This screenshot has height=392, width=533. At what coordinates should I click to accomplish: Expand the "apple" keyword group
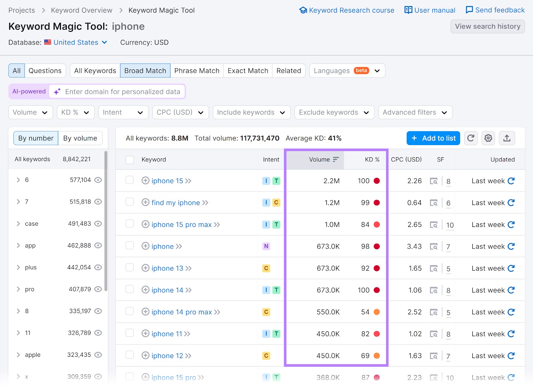pos(18,355)
